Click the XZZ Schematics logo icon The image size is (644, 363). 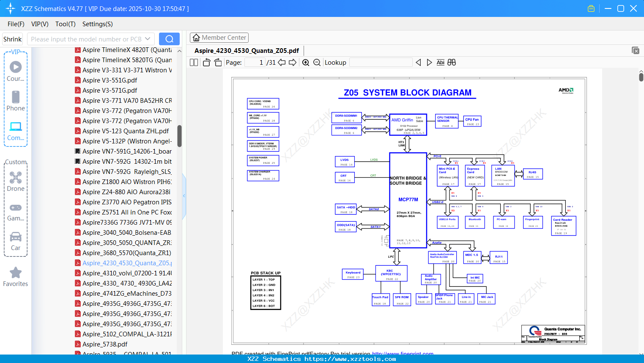coord(11,8)
